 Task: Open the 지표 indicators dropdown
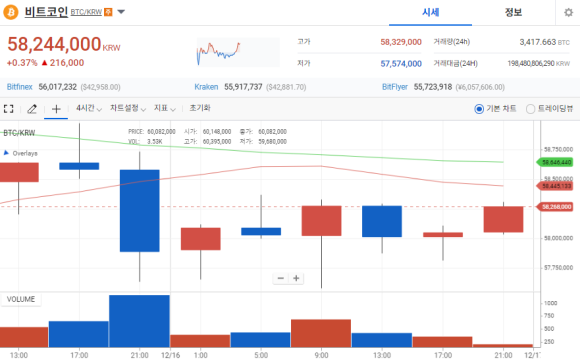(165, 108)
